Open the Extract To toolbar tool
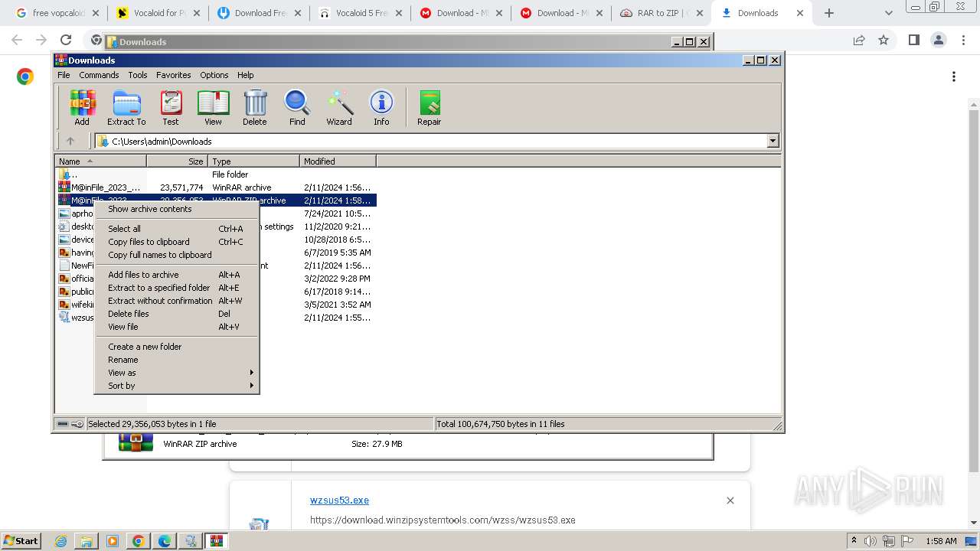 pos(126,107)
